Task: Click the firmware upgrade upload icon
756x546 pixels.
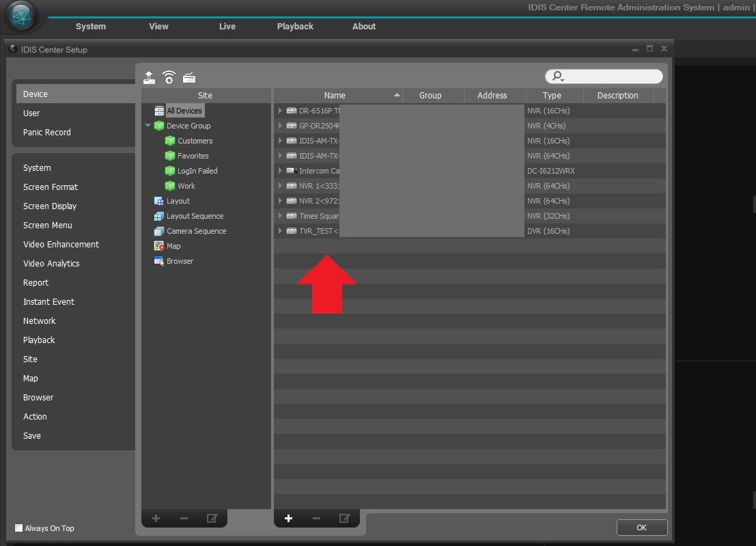Action: [x=149, y=77]
